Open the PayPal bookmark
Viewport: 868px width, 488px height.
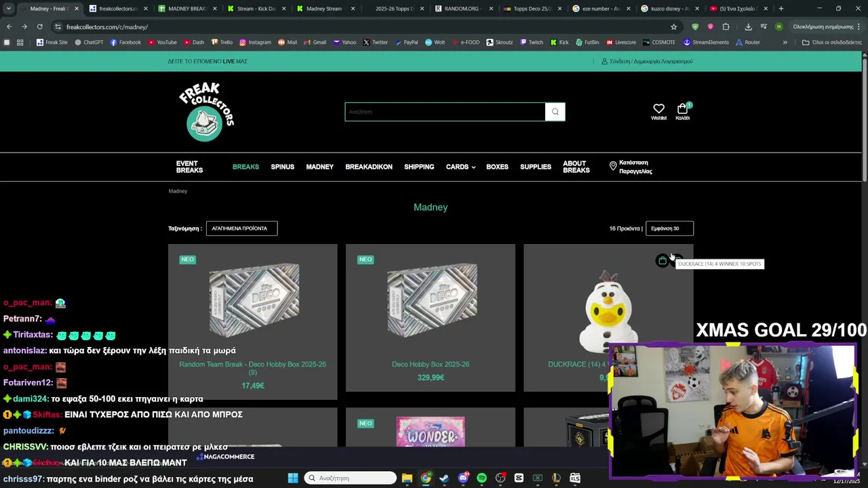tap(406, 42)
